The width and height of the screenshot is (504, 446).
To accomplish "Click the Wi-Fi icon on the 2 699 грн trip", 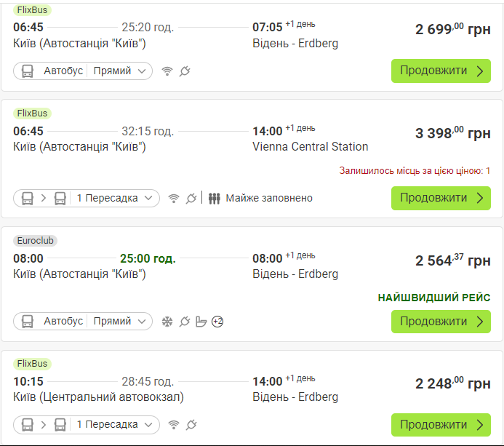I will [x=167, y=71].
